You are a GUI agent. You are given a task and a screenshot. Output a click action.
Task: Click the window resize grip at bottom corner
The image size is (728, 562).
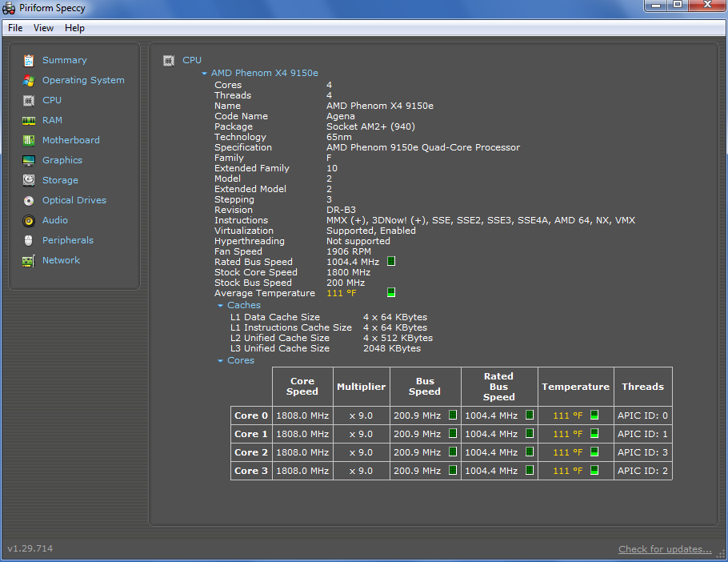[721, 554]
